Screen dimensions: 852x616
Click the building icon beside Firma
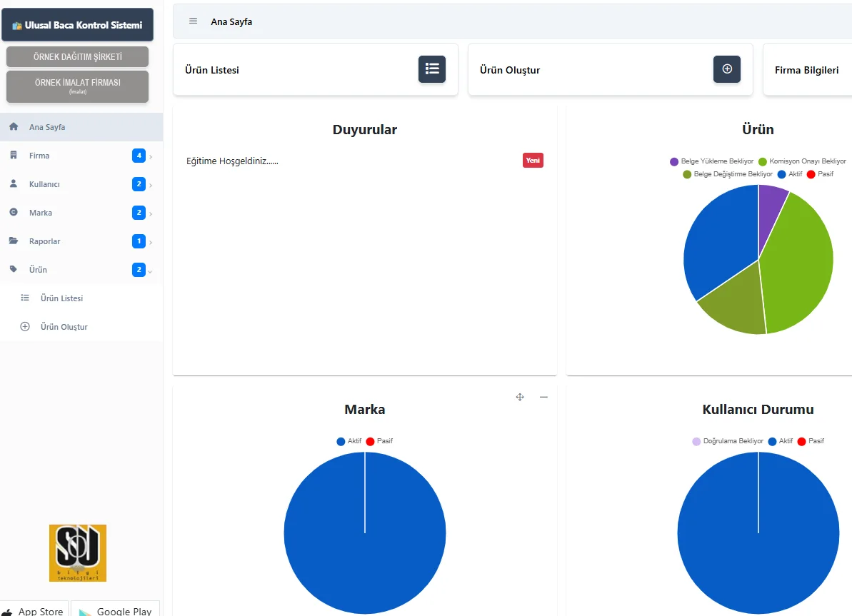point(14,156)
